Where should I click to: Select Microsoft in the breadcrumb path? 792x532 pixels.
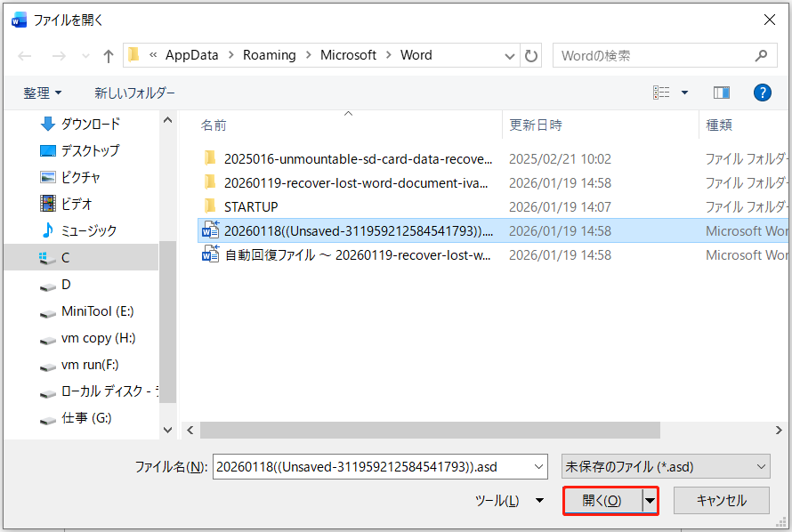click(348, 55)
